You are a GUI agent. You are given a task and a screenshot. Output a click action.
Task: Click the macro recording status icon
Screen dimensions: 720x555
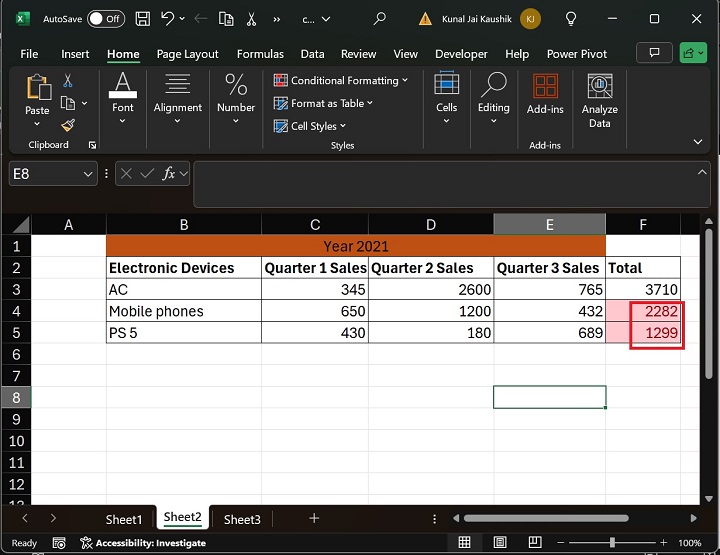pyautogui.click(x=59, y=543)
